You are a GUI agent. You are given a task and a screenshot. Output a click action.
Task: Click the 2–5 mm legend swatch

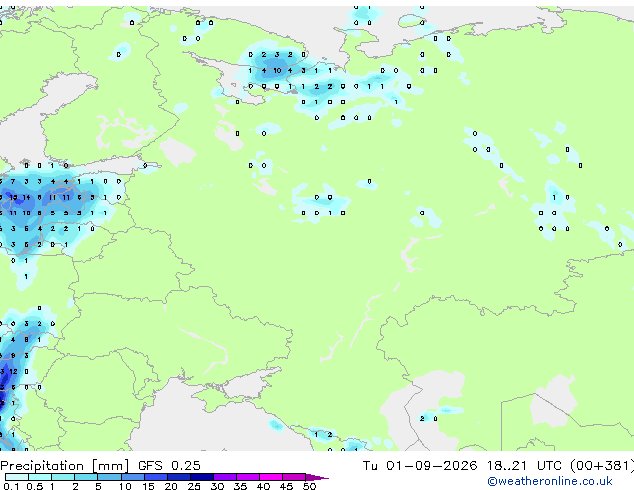pyautogui.click(x=86, y=477)
